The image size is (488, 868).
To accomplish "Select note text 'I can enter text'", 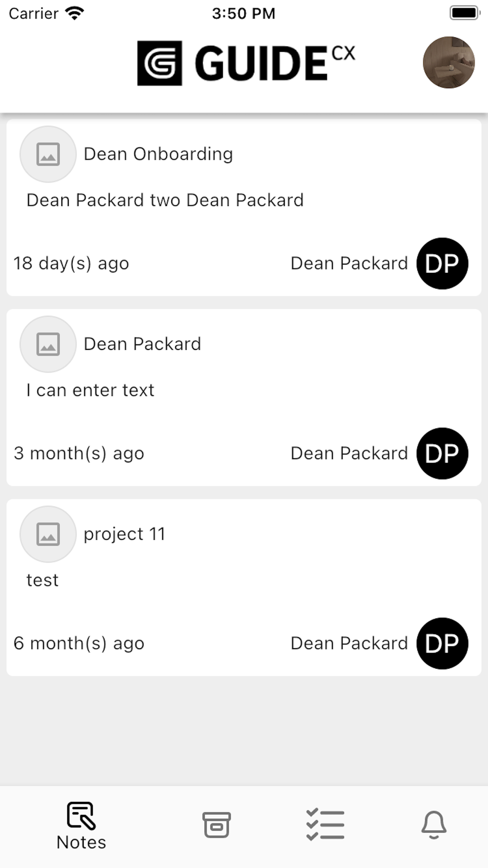I will click(90, 390).
